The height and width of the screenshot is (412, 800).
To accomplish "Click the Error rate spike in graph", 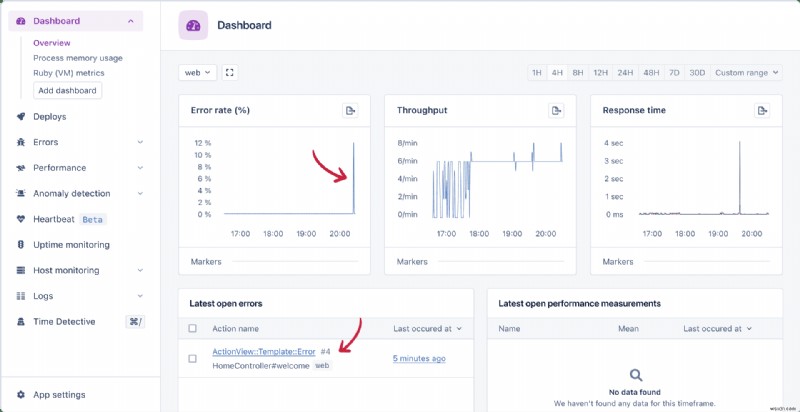I will click(354, 177).
